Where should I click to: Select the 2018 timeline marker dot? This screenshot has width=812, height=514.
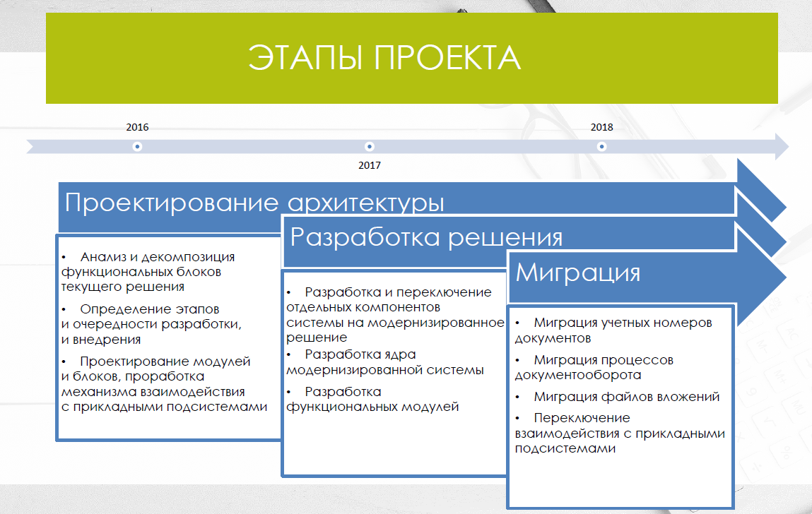coord(601,147)
